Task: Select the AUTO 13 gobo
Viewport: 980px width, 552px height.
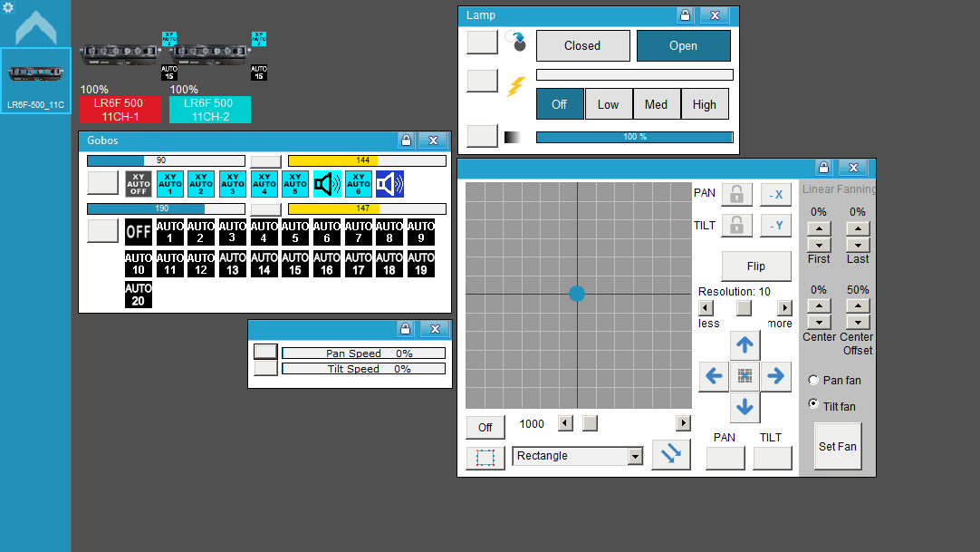Action: pos(233,264)
